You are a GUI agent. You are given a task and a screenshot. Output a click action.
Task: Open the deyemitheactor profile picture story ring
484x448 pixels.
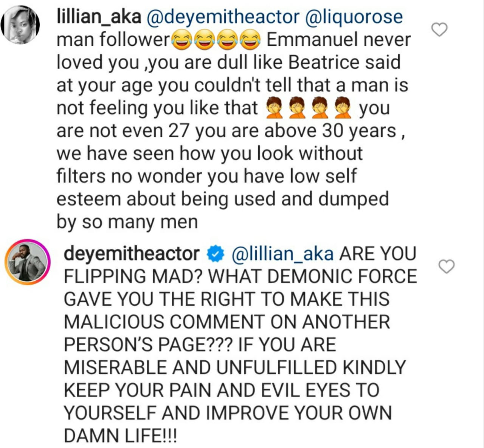coord(27,262)
